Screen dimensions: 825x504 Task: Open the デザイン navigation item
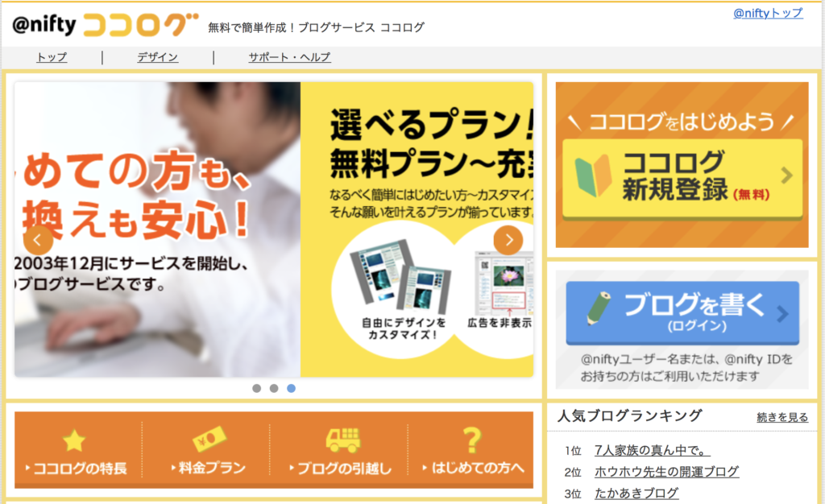157,56
